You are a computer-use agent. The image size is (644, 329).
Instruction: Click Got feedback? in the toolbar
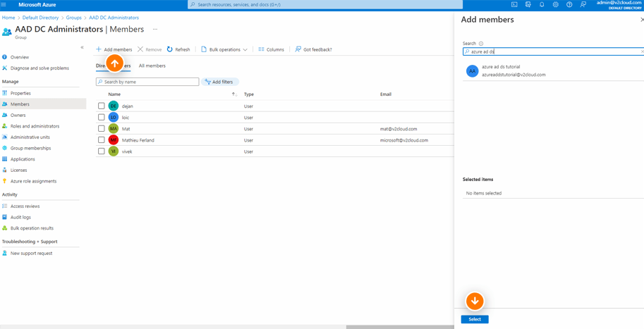(x=313, y=49)
